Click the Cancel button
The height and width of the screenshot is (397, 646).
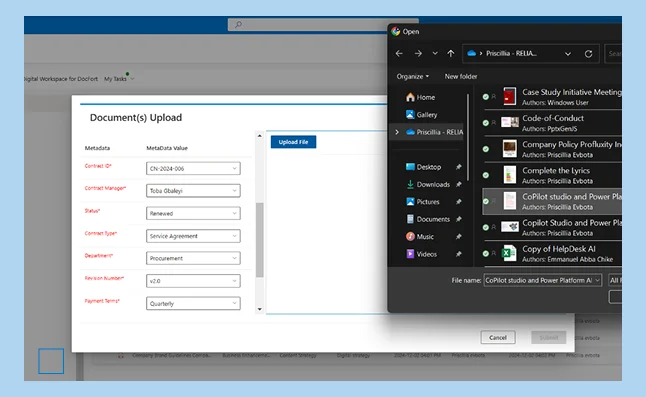[498, 337]
